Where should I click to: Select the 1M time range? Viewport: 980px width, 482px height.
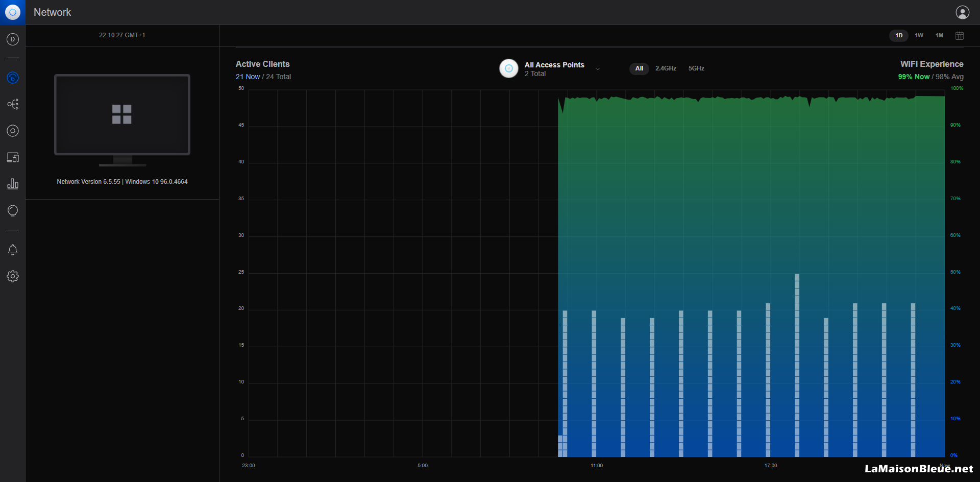click(x=939, y=36)
